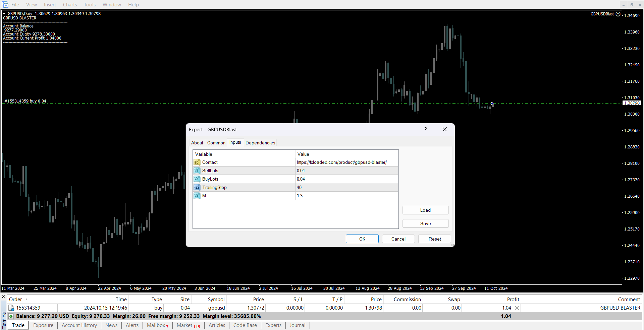Click the help question mark in Expert dialog
Screen dimensions: 644x330
coord(425,130)
